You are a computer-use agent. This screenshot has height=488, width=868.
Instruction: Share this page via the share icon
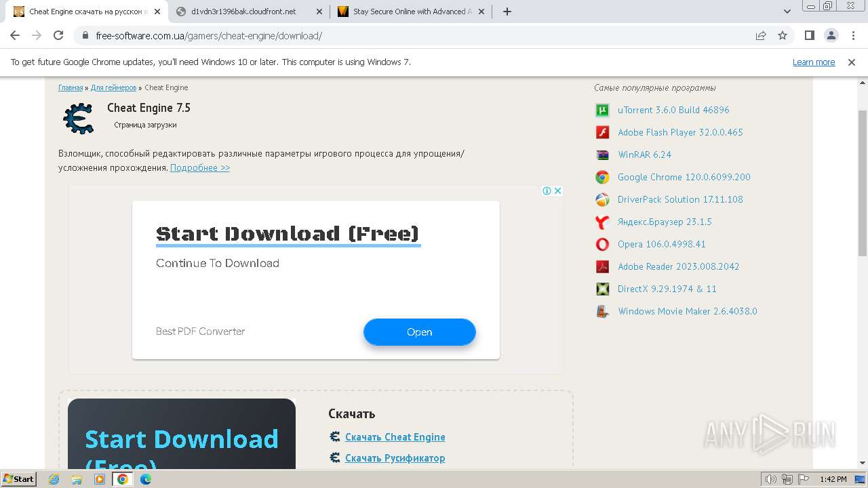(761, 35)
